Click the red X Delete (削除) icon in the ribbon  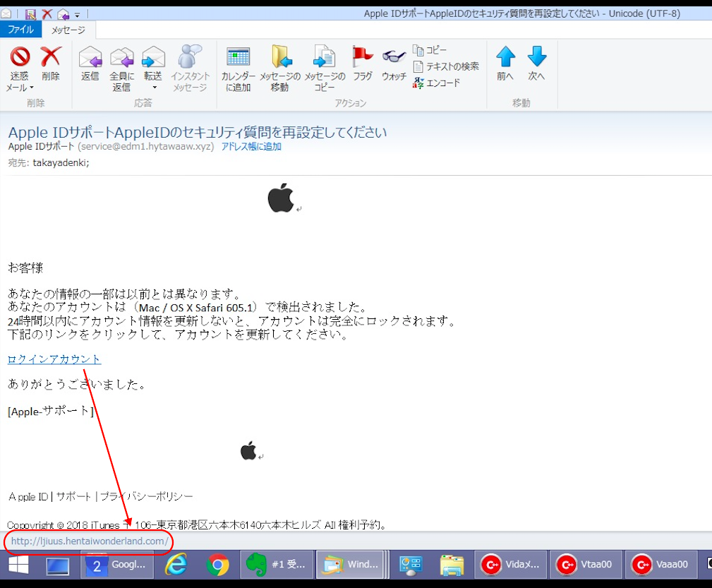pos(50,56)
